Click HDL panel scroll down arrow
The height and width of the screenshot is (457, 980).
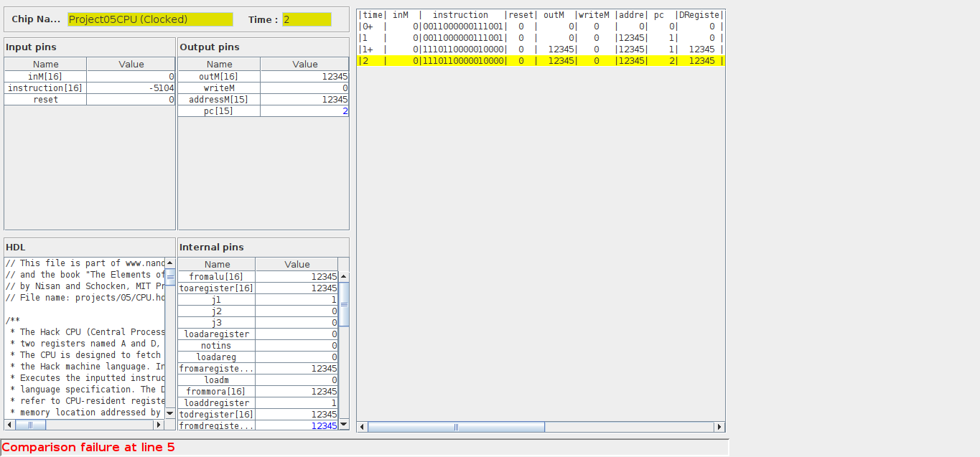pyautogui.click(x=170, y=413)
